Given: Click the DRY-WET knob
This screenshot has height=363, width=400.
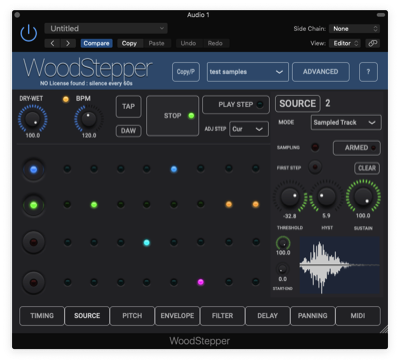Looking at the screenshot, I should pos(32,119).
